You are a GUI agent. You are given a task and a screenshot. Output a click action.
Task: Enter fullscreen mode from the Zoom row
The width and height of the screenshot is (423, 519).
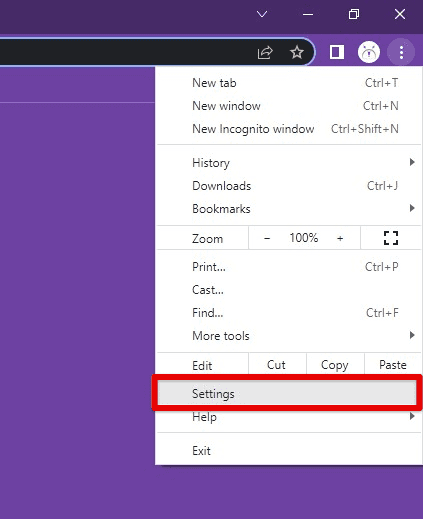point(391,238)
